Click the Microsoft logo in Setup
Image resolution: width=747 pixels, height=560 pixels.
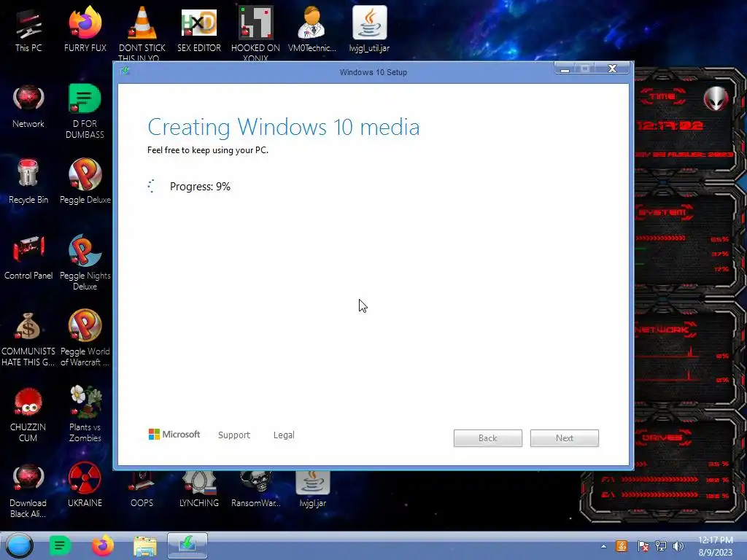[174, 435]
